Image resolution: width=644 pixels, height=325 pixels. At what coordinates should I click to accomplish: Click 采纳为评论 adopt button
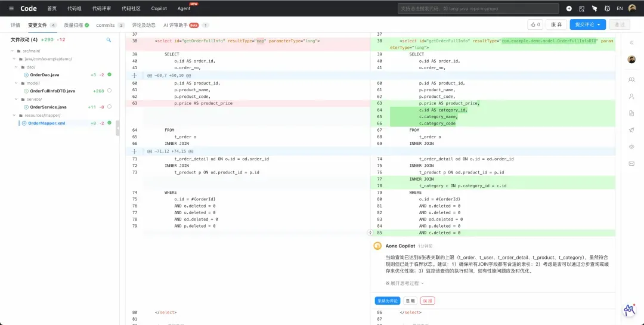point(388,301)
